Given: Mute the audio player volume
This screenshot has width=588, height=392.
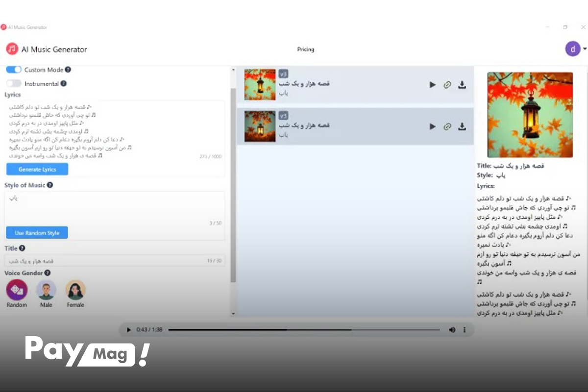Looking at the screenshot, I should click(x=452, y=330).
